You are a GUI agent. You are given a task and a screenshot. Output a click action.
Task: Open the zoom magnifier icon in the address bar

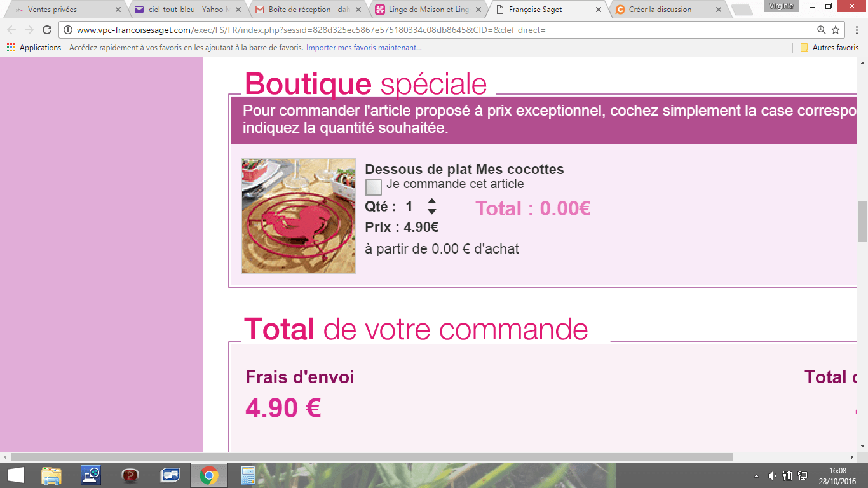coord(821,30)
